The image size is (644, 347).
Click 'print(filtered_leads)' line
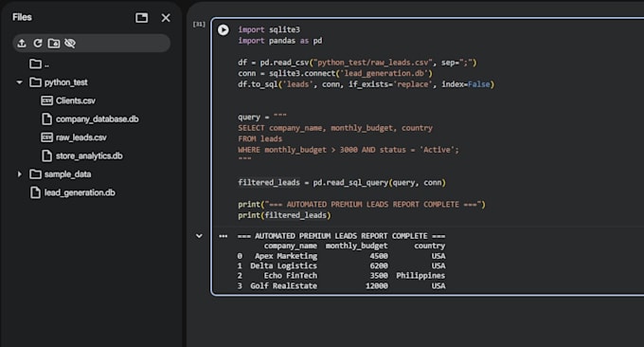[284, 215]
